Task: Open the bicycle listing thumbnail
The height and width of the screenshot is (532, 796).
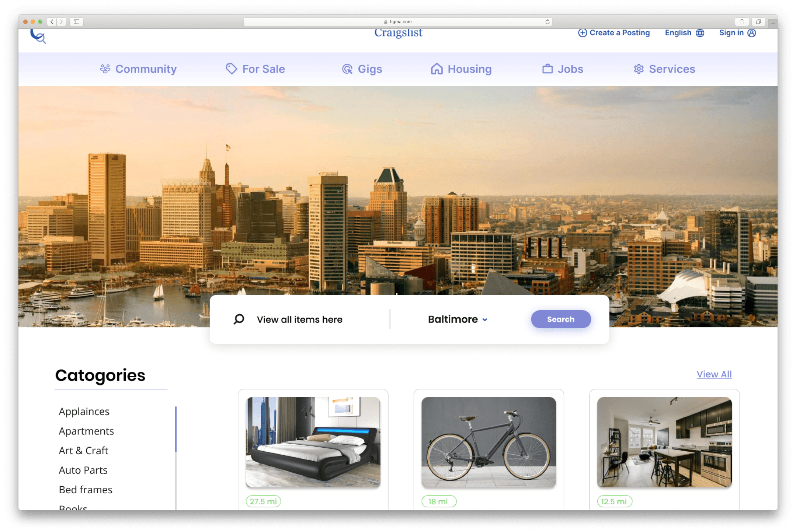Action: pyautogui.click(x=489, y=442)
